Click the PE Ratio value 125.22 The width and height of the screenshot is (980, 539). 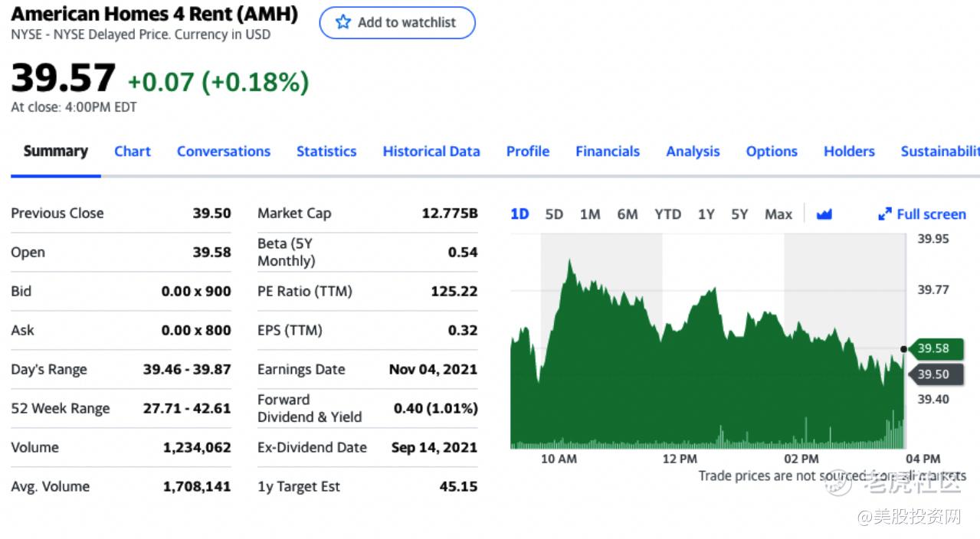454,292
